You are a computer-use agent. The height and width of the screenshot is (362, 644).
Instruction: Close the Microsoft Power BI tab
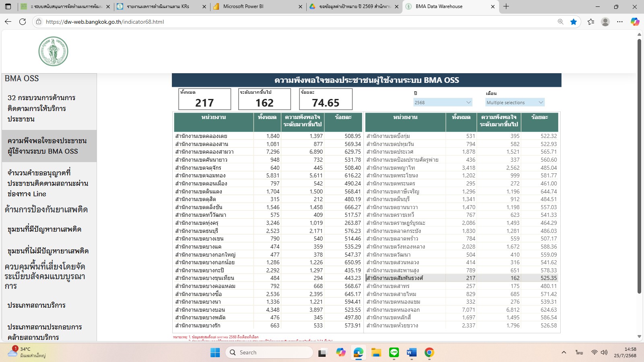tap(300, 6)
